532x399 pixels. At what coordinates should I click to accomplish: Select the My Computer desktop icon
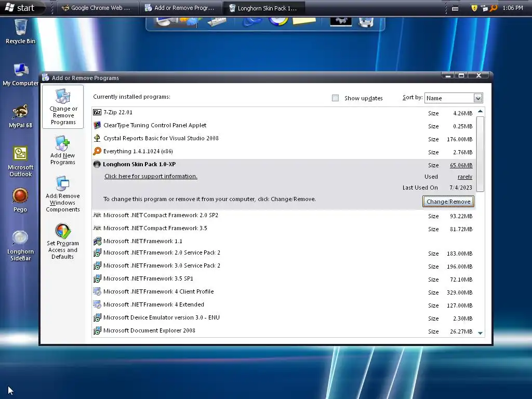click(x=20, y=74)
